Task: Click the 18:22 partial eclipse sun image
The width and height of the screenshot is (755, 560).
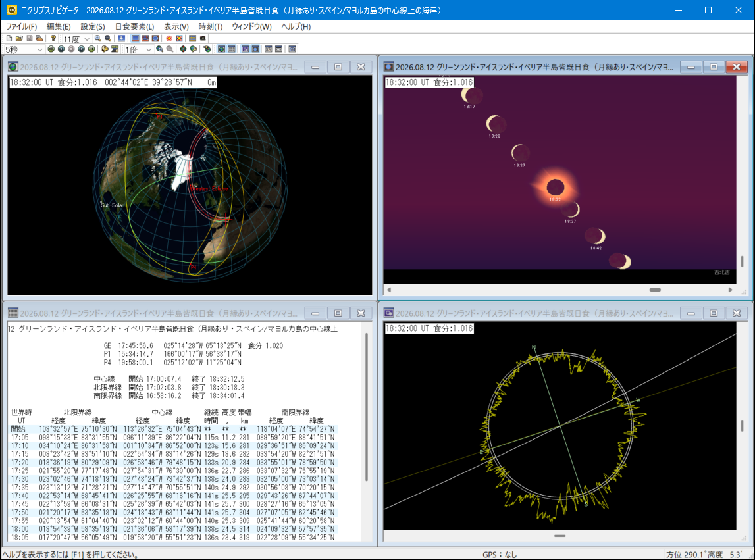Action: (494, 123)
